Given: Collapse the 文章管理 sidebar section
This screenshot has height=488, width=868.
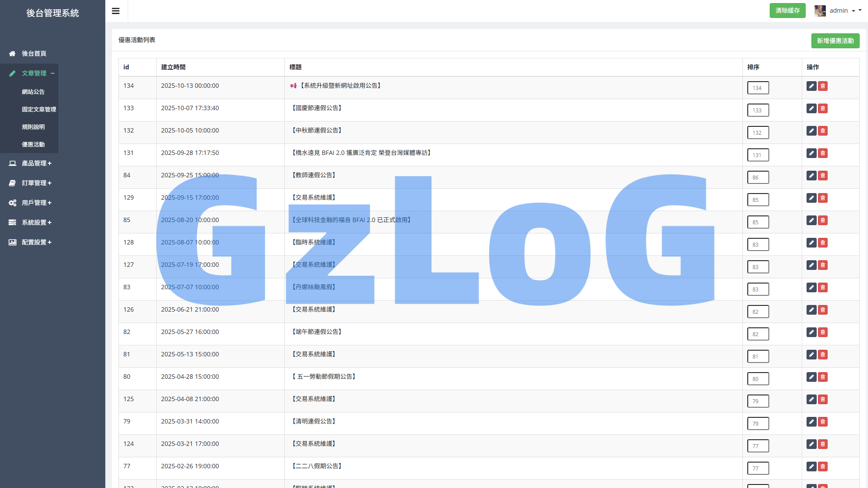Looking at the screenshot, I should [34, 73].
